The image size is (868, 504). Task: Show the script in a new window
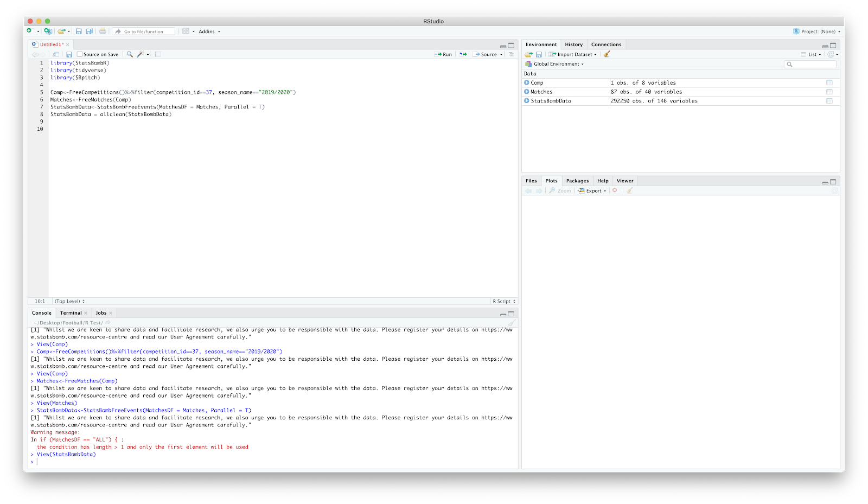point(56,54)
